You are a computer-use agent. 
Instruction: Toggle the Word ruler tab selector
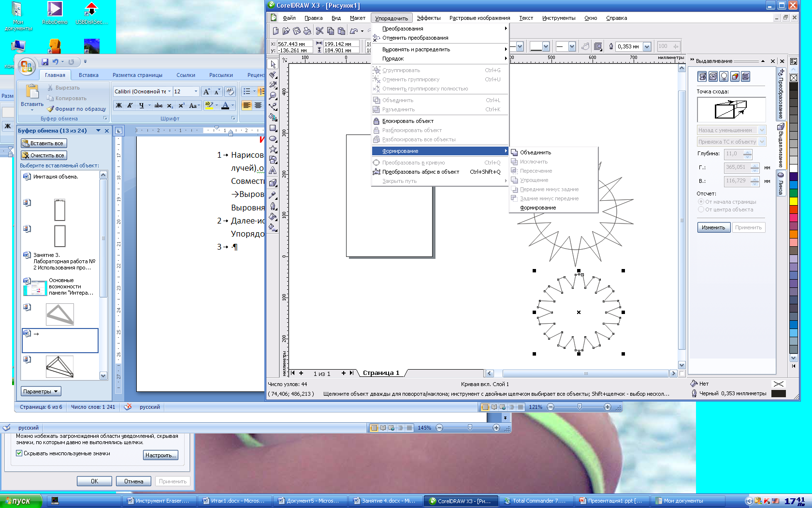coord(118,131)
